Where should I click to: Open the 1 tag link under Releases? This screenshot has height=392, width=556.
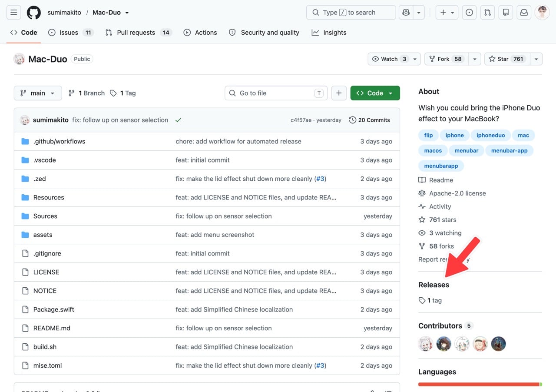(x=430, y=300)
